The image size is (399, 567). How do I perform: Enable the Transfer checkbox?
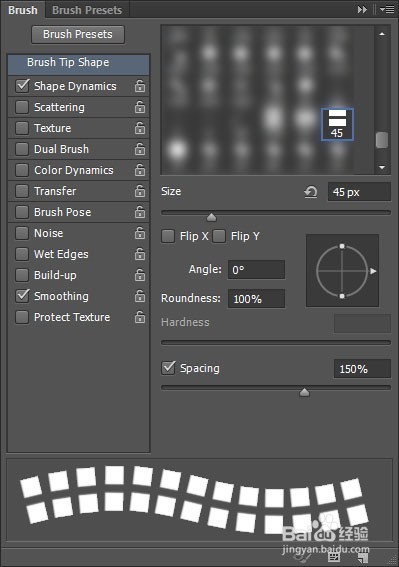tap(22, 191)
